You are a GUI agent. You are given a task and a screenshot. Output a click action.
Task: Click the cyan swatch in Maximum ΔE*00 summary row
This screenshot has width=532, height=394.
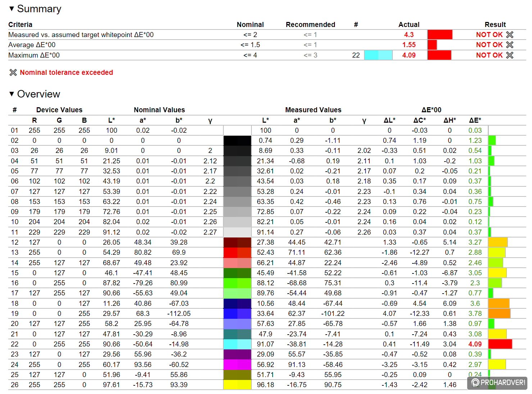point(378,55)
